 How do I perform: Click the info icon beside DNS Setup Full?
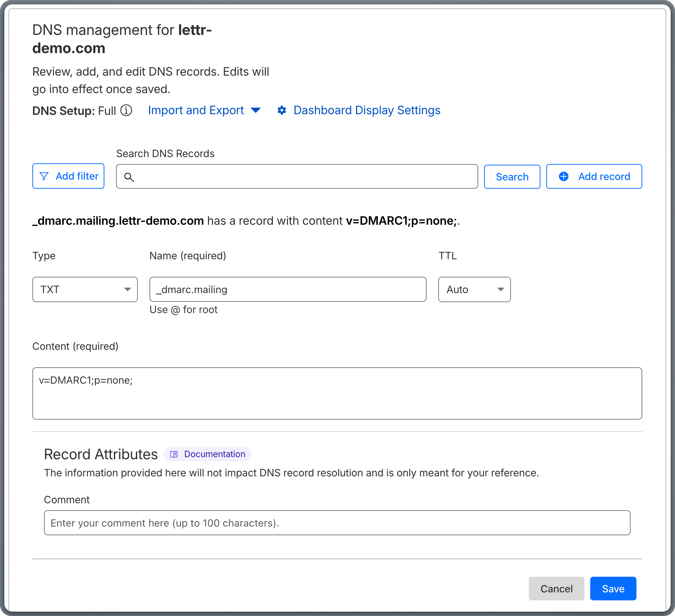pyautogui.click(x=126, y=111)
